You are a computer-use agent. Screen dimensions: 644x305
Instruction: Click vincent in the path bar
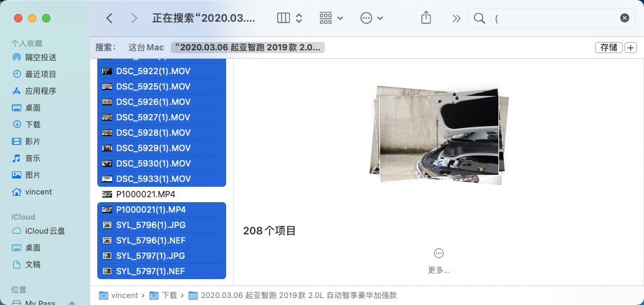tap(119, 295)
